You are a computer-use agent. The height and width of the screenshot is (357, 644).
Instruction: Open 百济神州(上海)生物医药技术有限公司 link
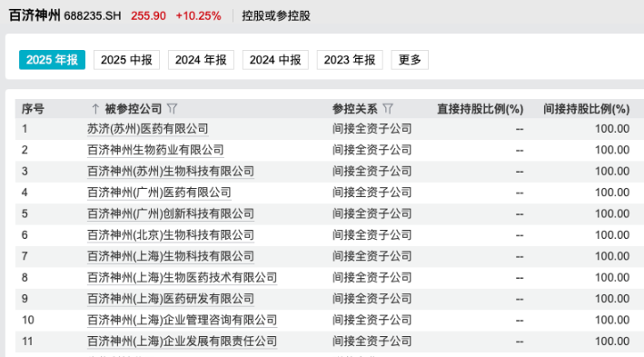[x=182, y=278]
